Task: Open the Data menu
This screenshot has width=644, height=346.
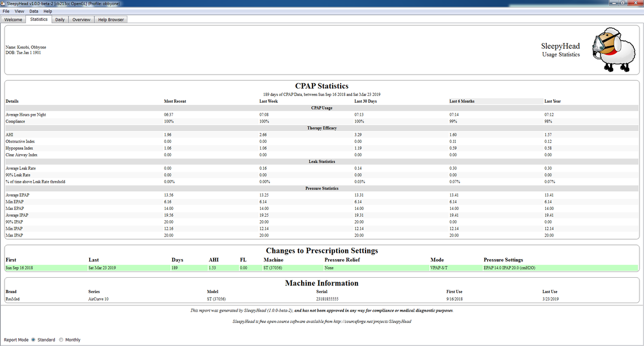Action: click(x=34, y=11)
